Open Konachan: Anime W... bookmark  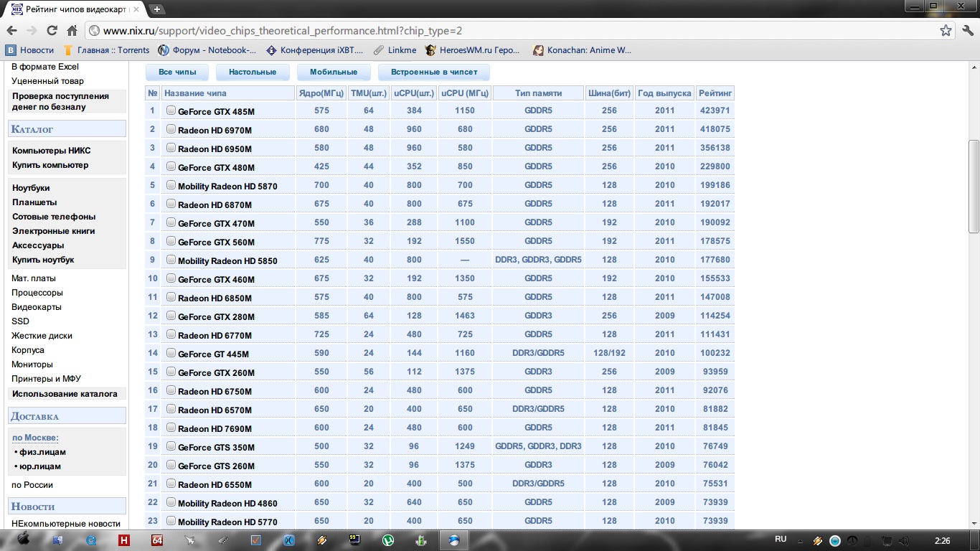582,50
